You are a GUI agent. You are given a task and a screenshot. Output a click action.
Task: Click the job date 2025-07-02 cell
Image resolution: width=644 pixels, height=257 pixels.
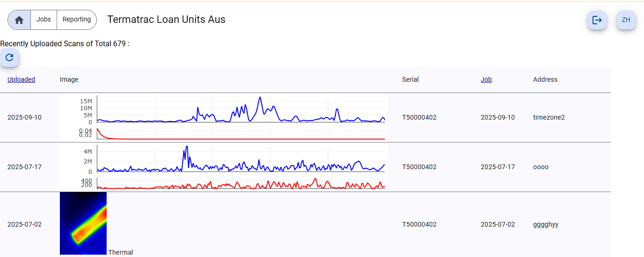pyautogui.click(x=498, y=224)
